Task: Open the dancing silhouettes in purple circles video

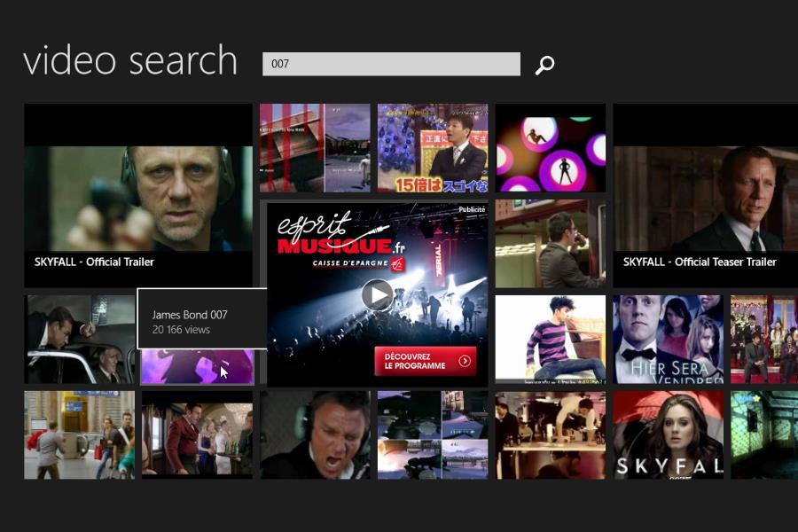Action: [x=551, y=148]
